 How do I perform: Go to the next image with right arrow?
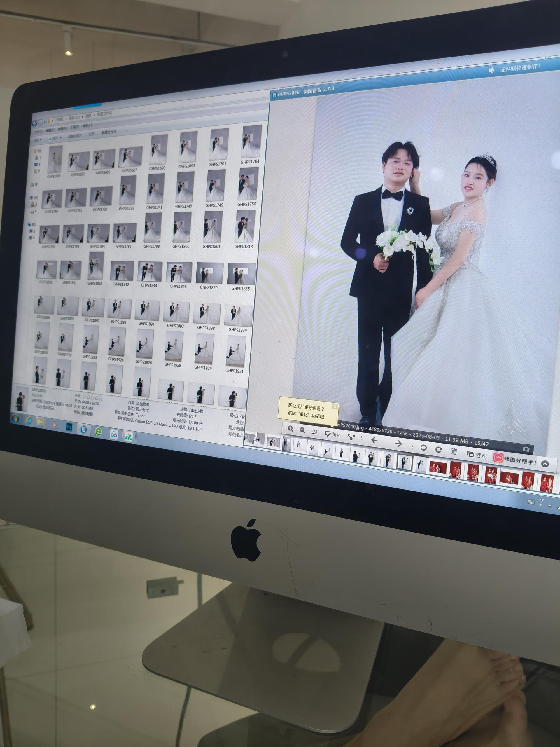click(398, 444)
